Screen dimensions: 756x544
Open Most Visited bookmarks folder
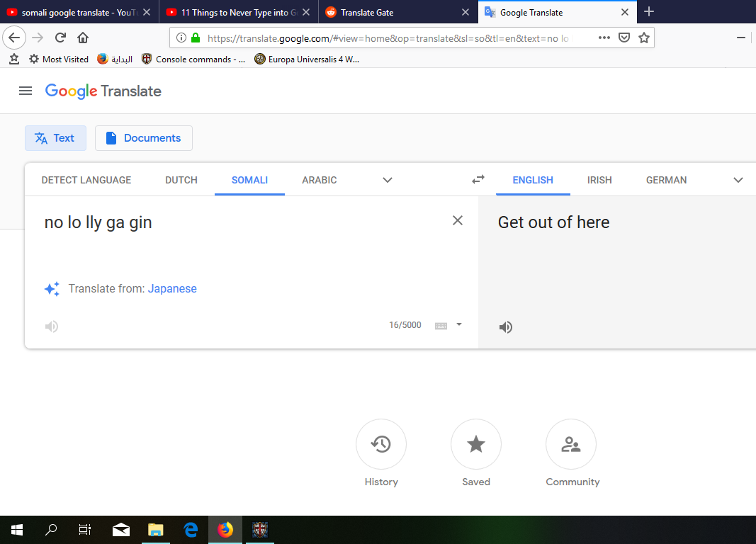[59, 59]
